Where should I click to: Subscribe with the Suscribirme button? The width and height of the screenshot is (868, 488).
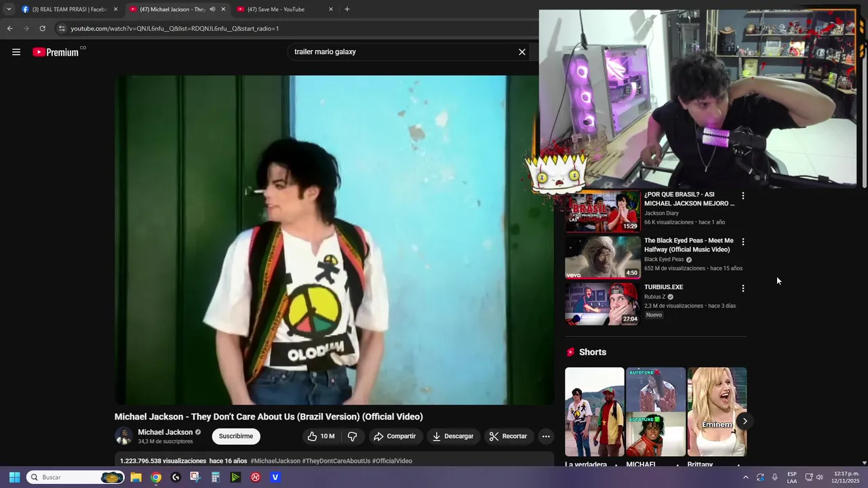236,436
